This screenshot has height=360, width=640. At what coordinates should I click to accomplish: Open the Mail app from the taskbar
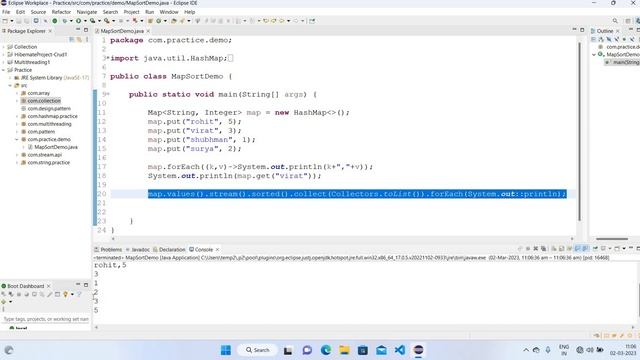coord(381,350)
